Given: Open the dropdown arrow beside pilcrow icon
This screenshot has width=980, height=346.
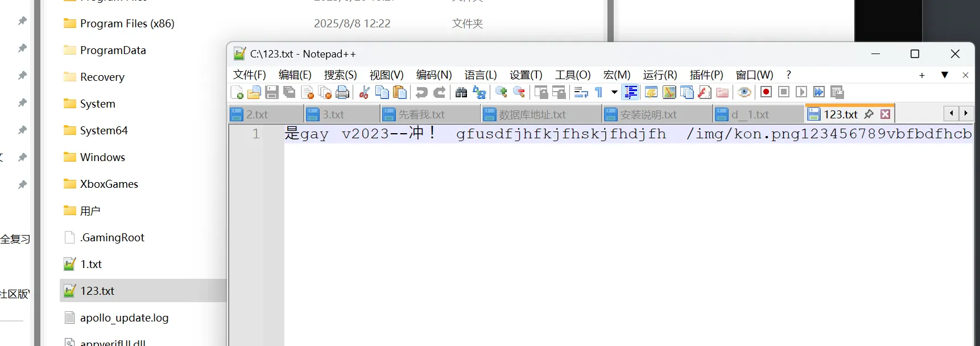Looking at the screenshot, I should click(x=614, y=92).
